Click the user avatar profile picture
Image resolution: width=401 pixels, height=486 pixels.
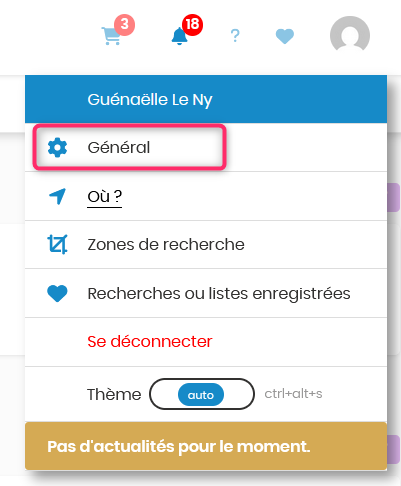pos(350,35)
